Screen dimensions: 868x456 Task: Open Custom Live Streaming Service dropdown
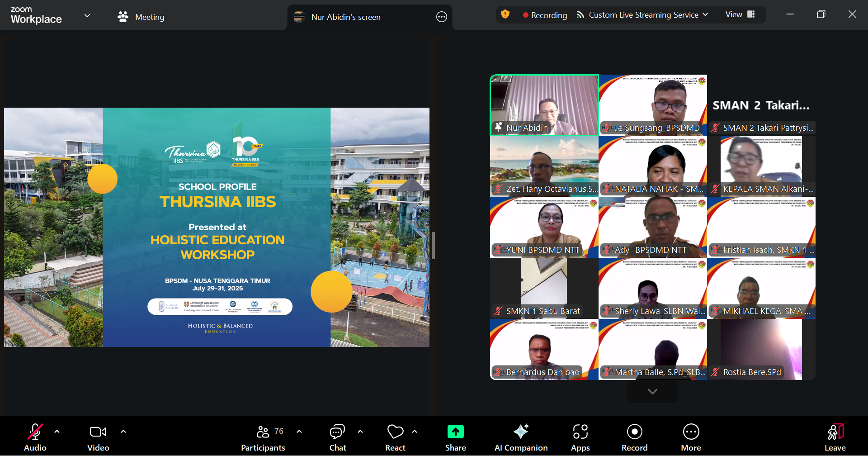(648, 15)
